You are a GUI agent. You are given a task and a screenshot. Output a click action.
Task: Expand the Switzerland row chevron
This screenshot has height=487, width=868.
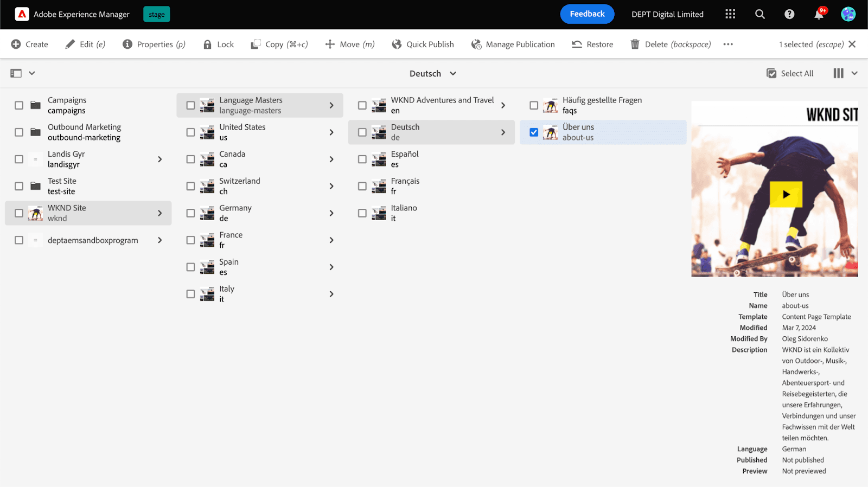tap(331, 187)
